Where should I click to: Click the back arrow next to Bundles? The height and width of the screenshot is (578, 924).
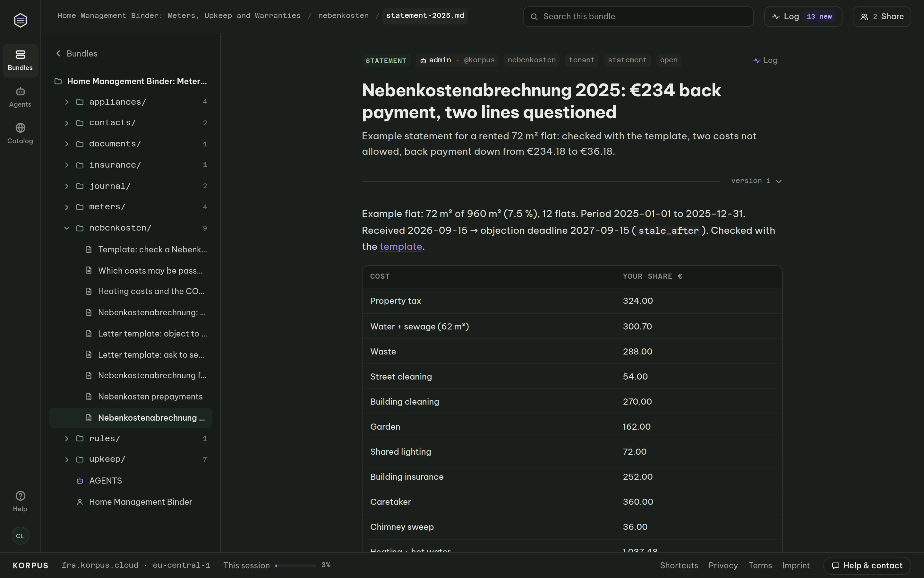[58, 54]
